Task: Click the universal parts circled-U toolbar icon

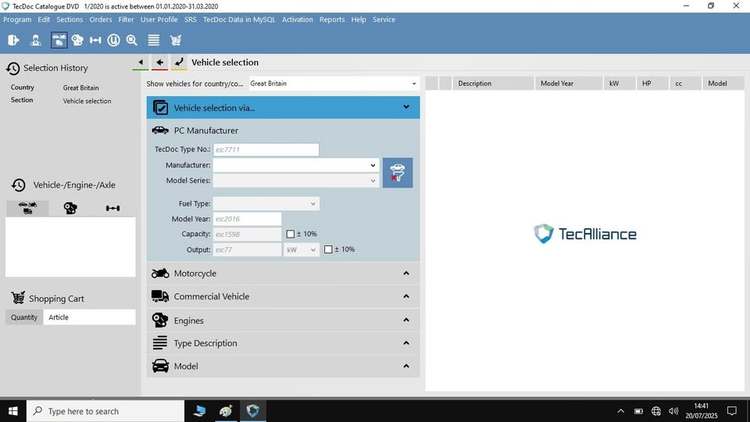Action: [x=114, y=40]
